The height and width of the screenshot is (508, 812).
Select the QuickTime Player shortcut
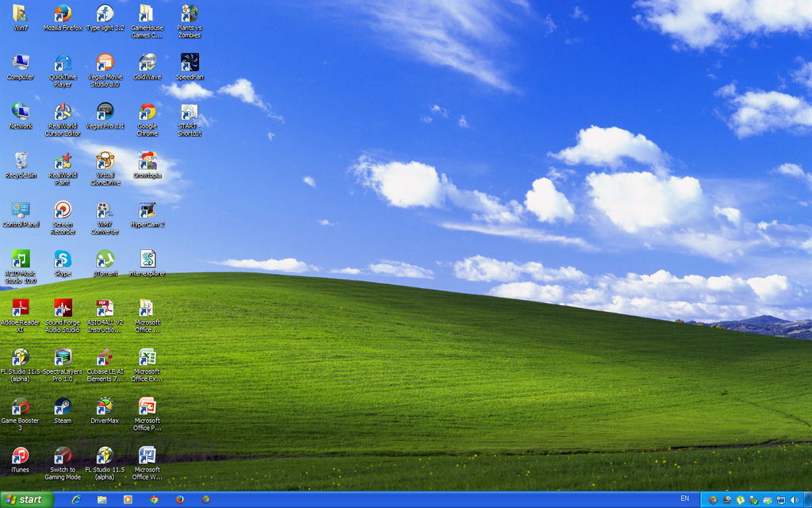click(x=63, y=71)
